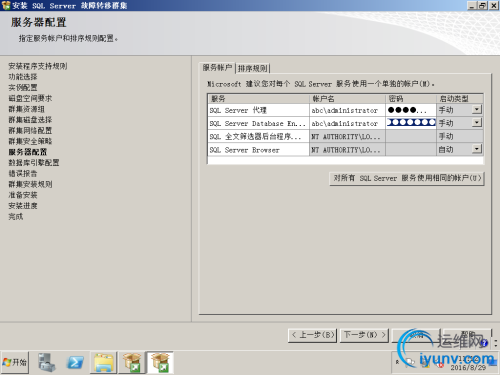
Task: Click the 服务 column header
Action: pyautogui.click(x=258, y=99)
